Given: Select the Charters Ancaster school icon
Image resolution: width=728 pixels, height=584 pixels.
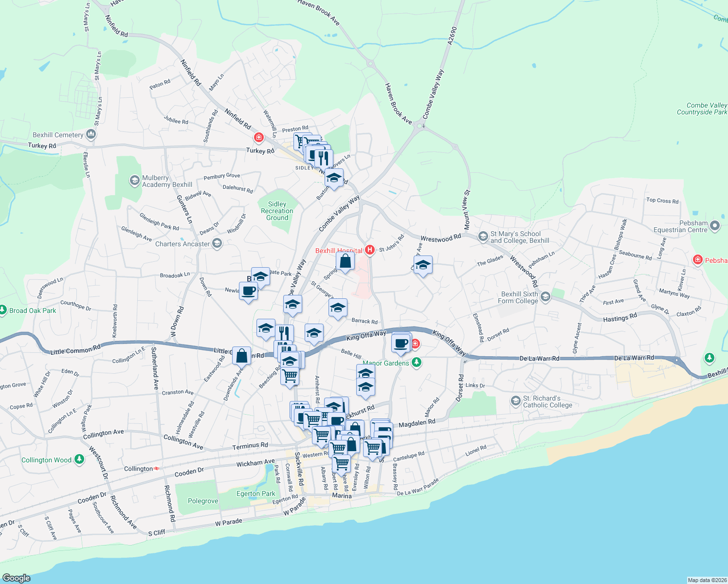Looking at the screenshot, I should tap(217, 243).
